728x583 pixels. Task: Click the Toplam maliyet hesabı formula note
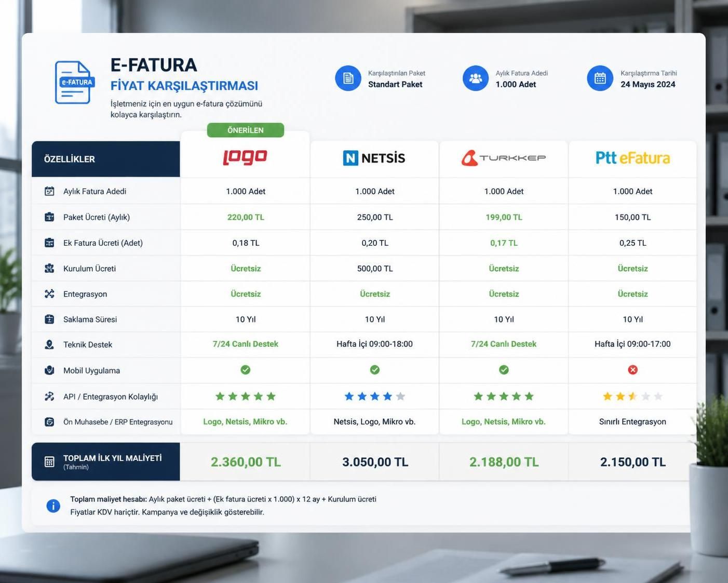click(223, 499)
